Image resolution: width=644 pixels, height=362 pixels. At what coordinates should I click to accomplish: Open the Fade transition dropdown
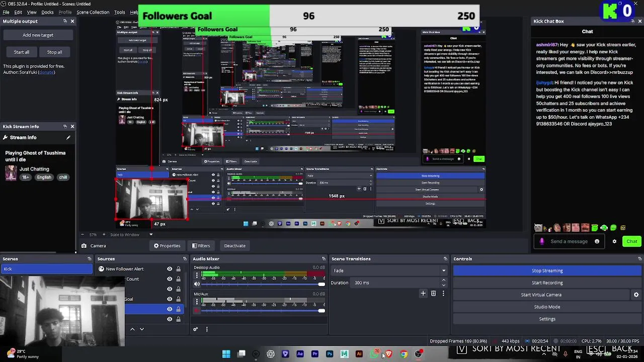pos(389,270)
